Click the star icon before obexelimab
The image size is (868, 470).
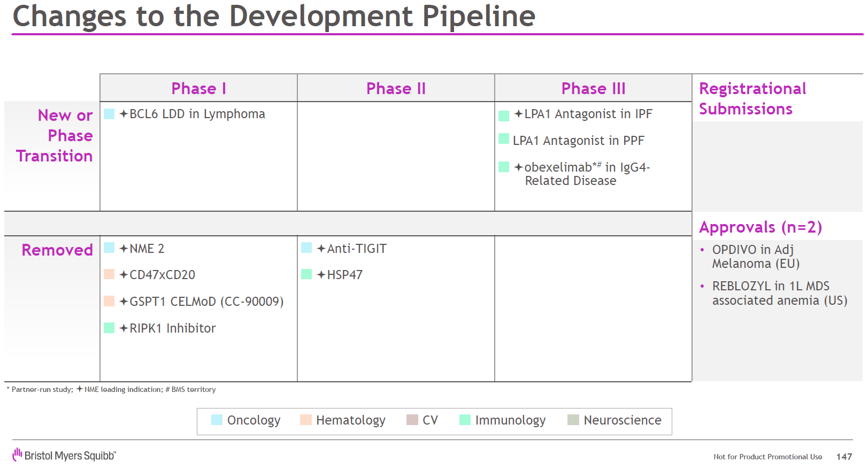pos(518,167)
